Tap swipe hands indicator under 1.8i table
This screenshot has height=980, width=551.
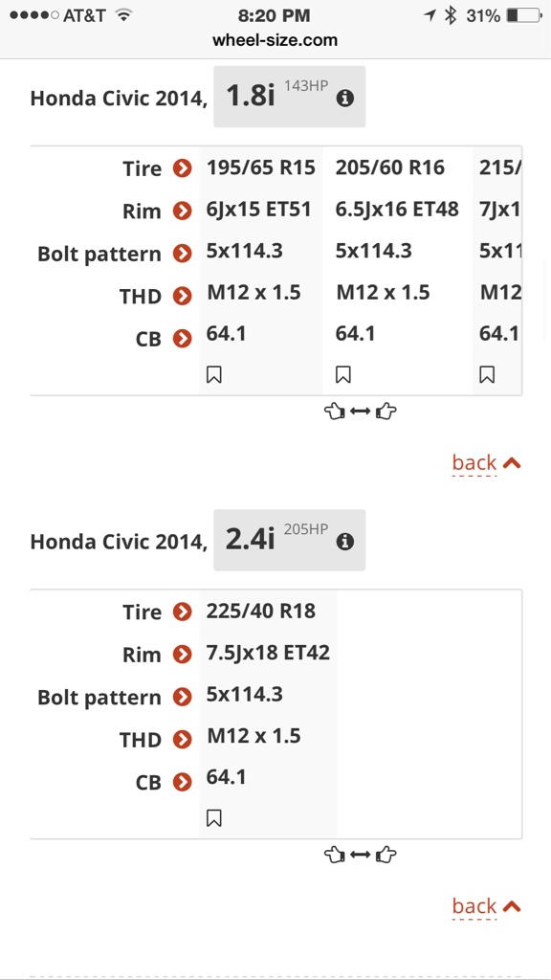(x=361, y=412)
